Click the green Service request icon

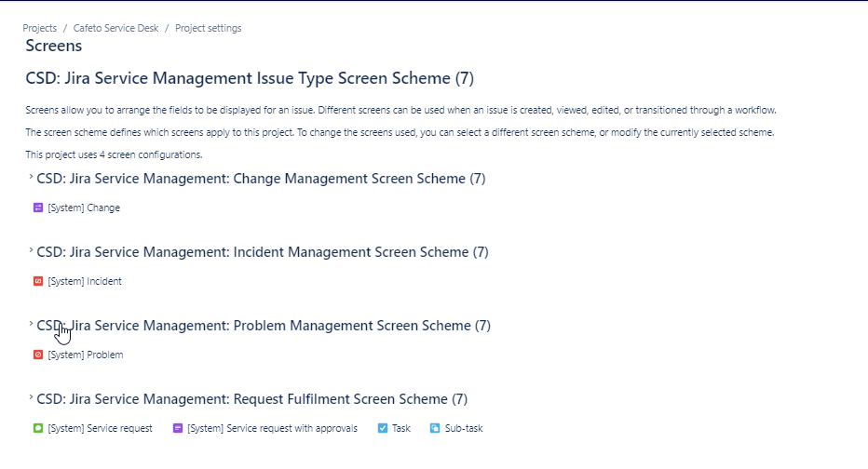(38, 429)
